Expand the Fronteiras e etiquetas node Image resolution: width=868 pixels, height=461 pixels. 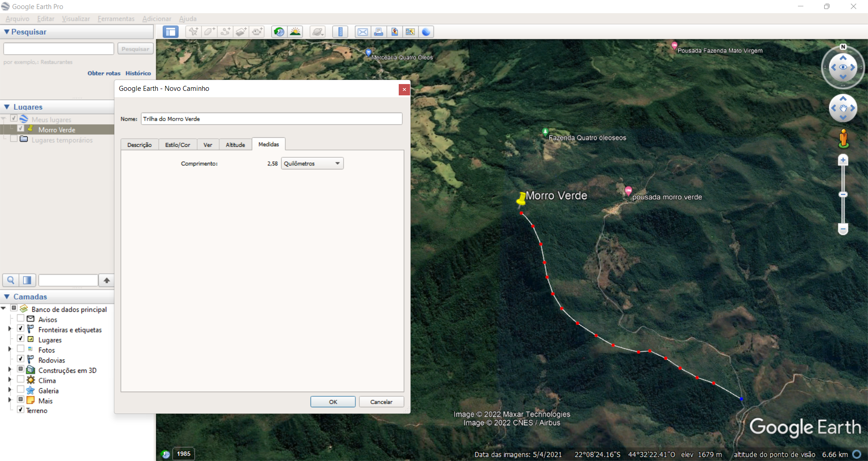click(x=9, y=329)
